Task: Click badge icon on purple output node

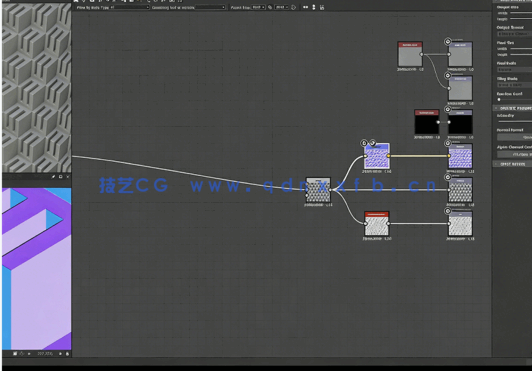Action: coord(448,143)
